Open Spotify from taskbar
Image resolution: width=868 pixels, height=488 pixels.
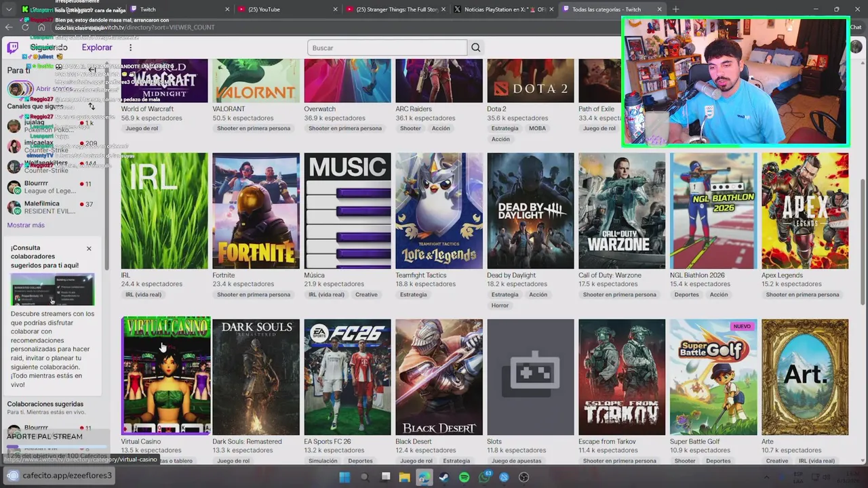464,477
